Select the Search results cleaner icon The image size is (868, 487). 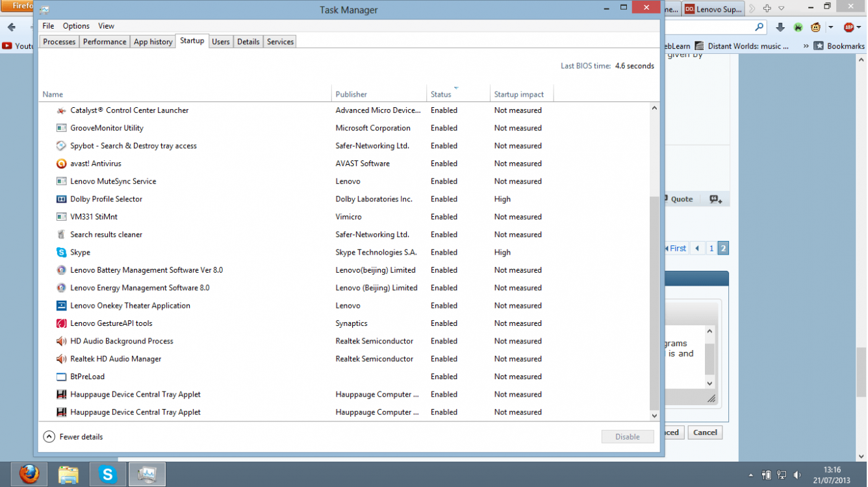(61, 234)
